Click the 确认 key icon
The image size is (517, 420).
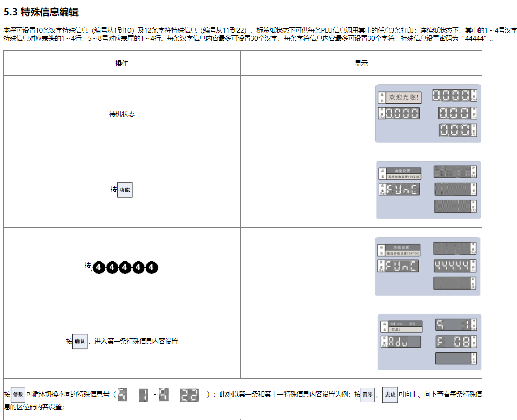80,341
